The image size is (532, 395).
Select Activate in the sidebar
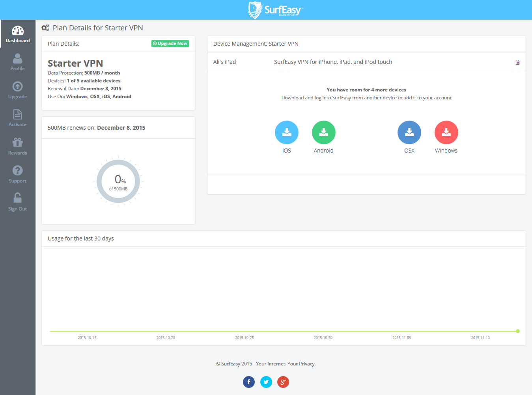coord(18,118)
